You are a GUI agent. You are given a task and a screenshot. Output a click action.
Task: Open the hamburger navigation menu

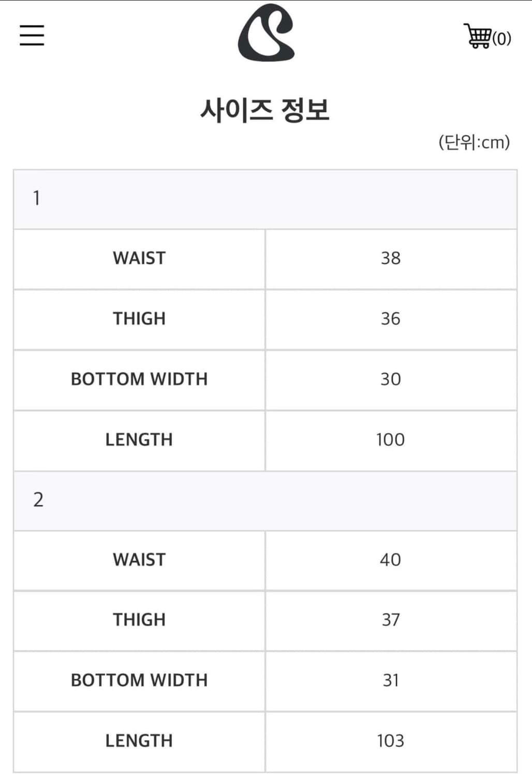pyautogui.click(x=32, y=35)
